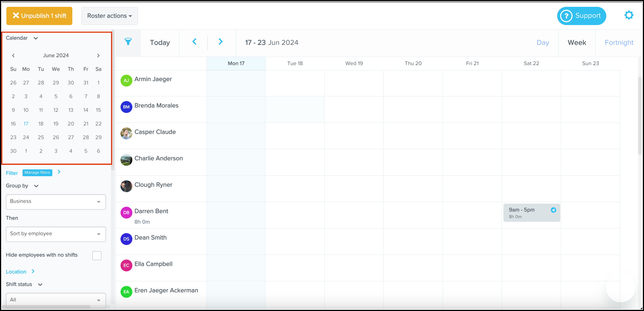This screenshot has height=311, width=644.
Task: Switch to Fortnight view tab
Action: (x=619, y=43)
